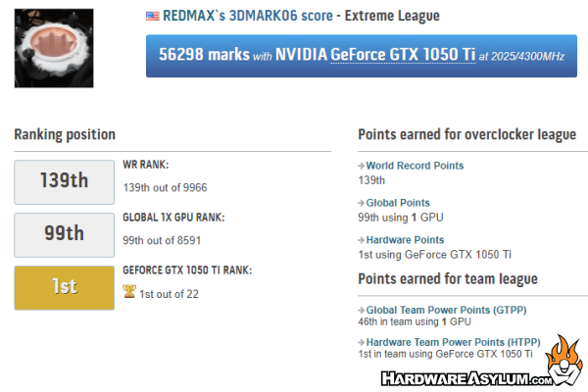Click arrow icon before Global Points
Viewport: 588px width, 392px height.
point(361,203)
